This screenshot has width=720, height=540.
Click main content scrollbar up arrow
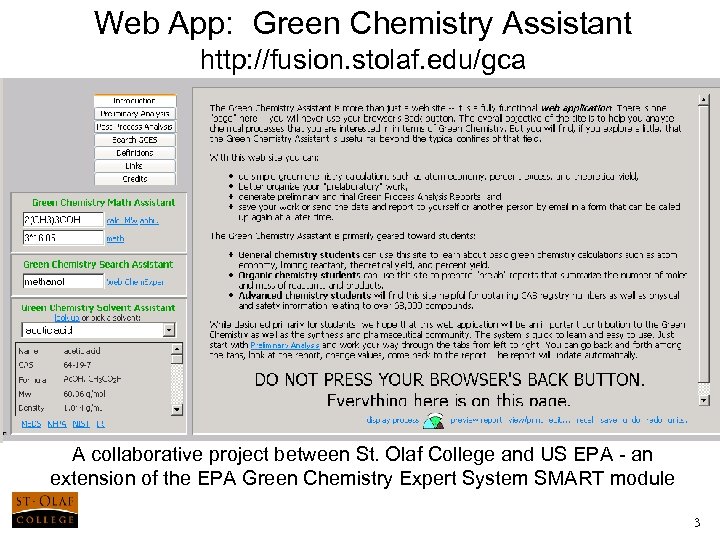(704, 100)
